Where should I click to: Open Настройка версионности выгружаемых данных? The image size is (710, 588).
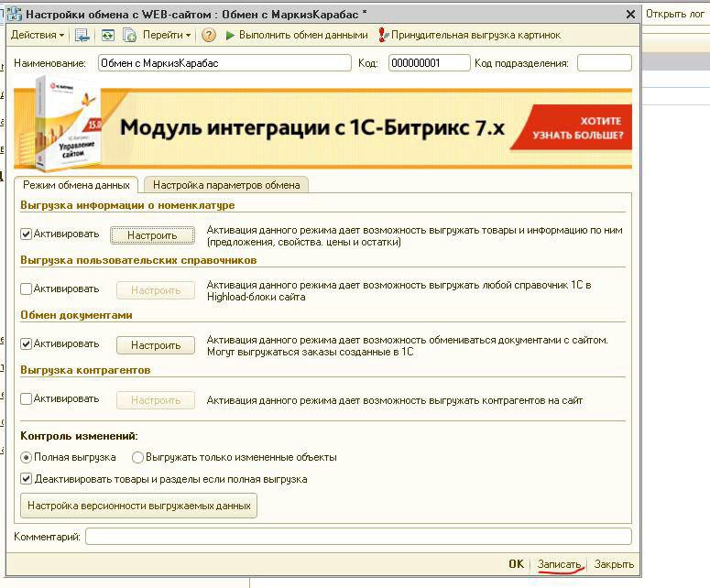coord(138,506)
